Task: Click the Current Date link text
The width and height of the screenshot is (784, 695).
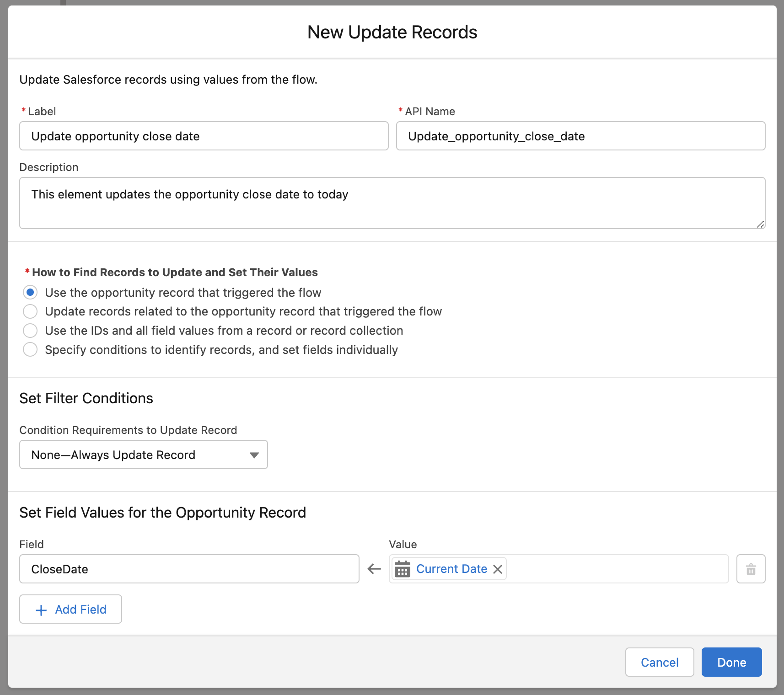Action: click(x=452, y=569)
